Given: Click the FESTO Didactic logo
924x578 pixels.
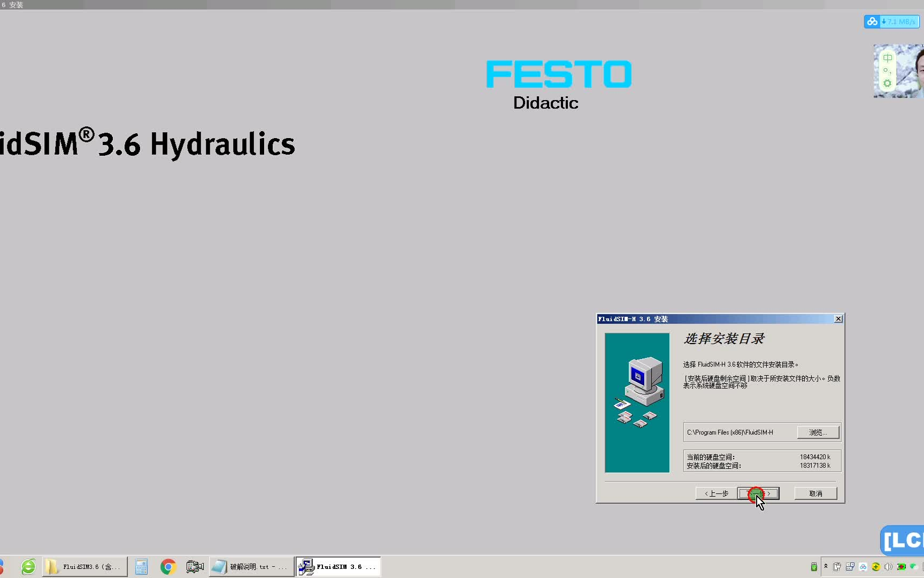Looking at the screenshot, I should click(558, 85).
